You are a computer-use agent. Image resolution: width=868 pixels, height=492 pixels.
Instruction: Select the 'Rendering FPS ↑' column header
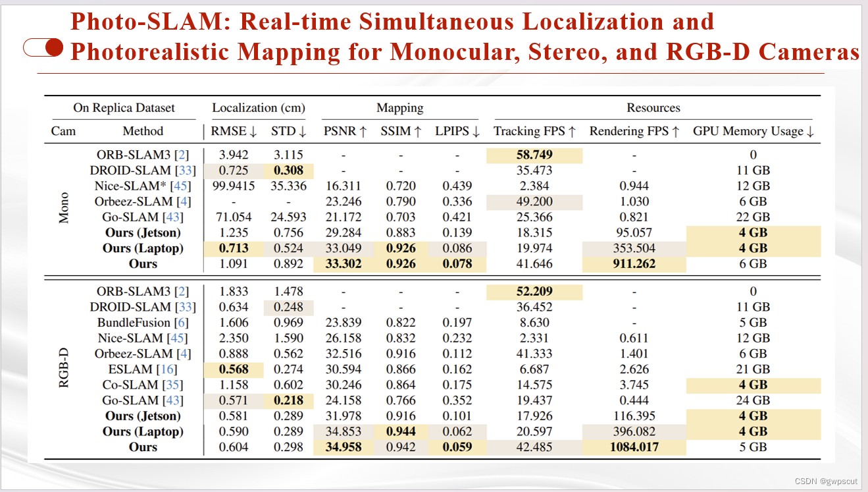pyautogui.click(x=634, y=132)
